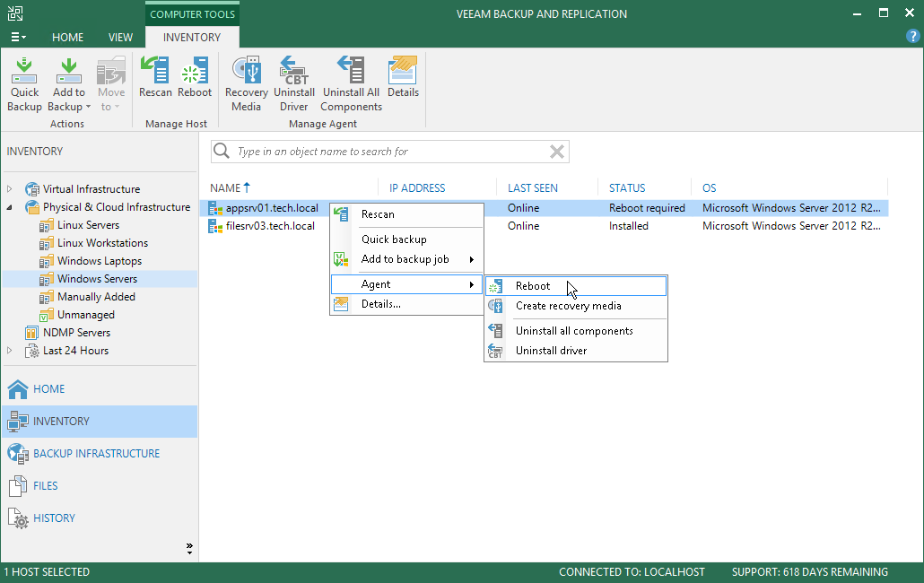The height and width of the screenshot is (583, 924).
Task: Open the main application menu button
Action: [18, 37]
